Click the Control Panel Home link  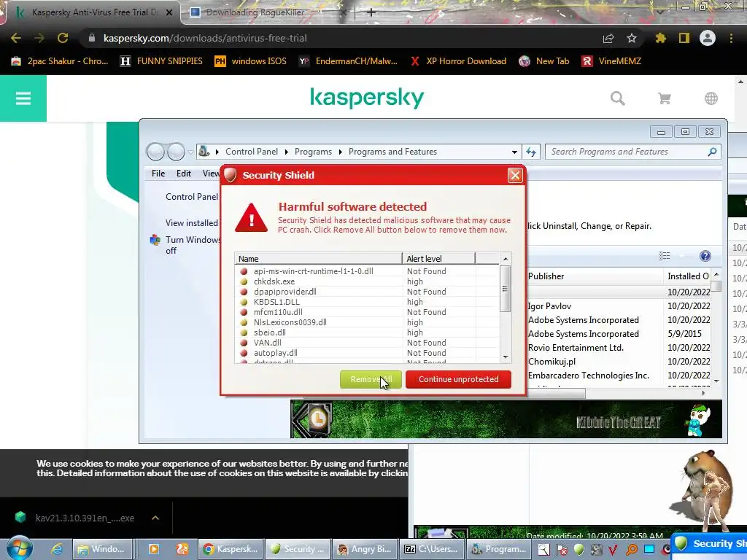pos(192,197)
